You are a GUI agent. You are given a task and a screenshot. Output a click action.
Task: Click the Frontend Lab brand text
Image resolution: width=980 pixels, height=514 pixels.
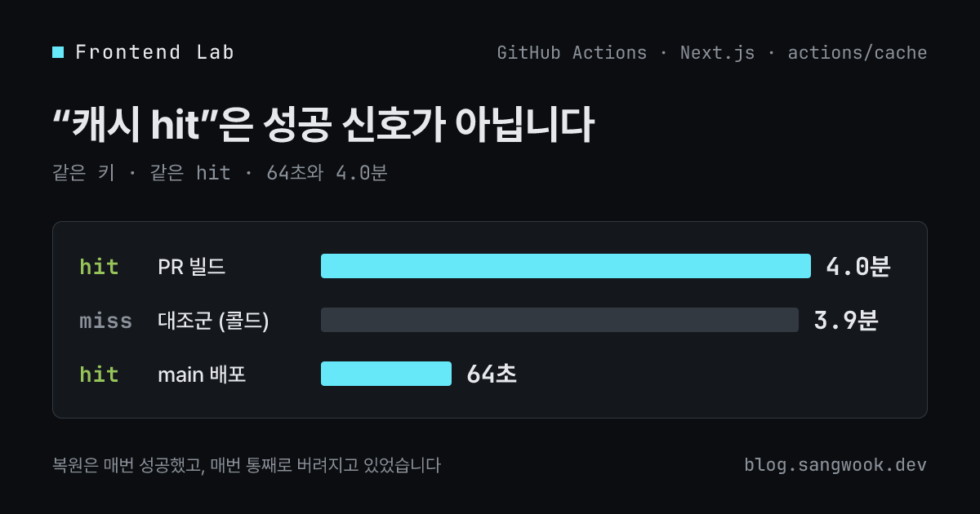tap(155, 52)
